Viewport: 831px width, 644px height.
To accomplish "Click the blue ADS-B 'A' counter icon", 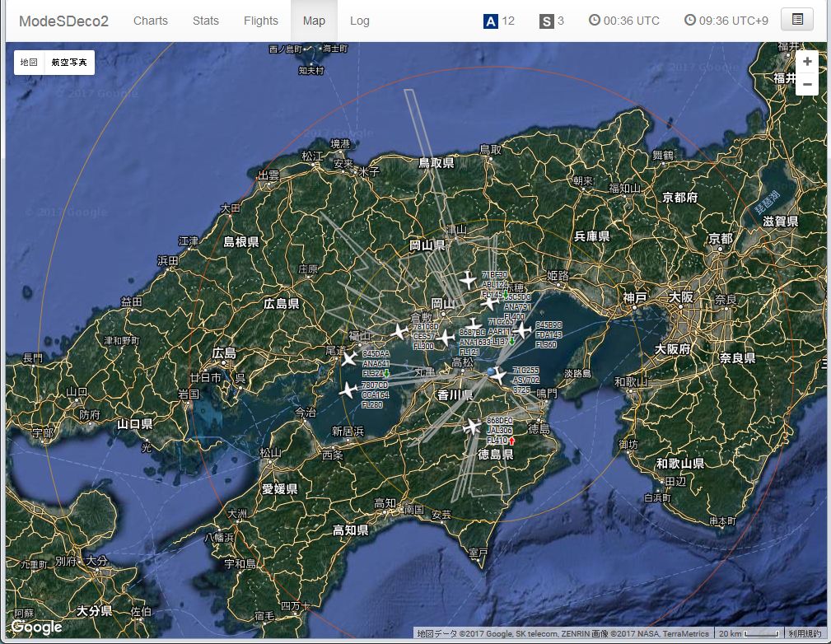I will coord(491,21).
